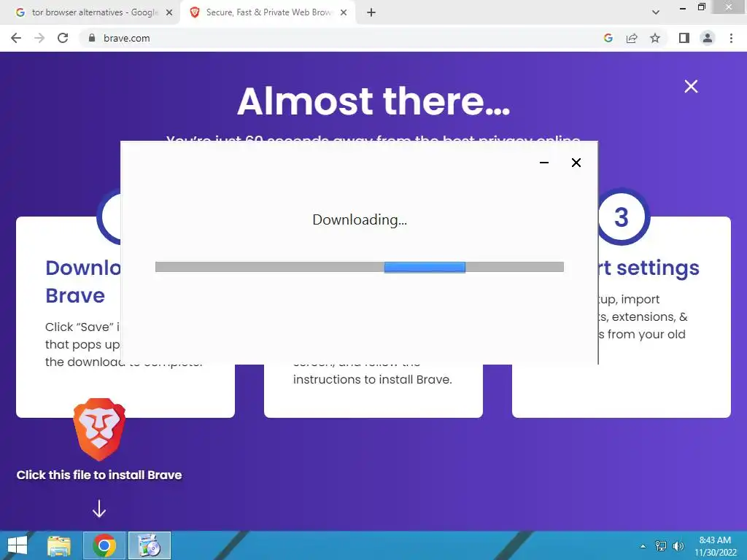Open File Explorer from the taskbar

59,545
